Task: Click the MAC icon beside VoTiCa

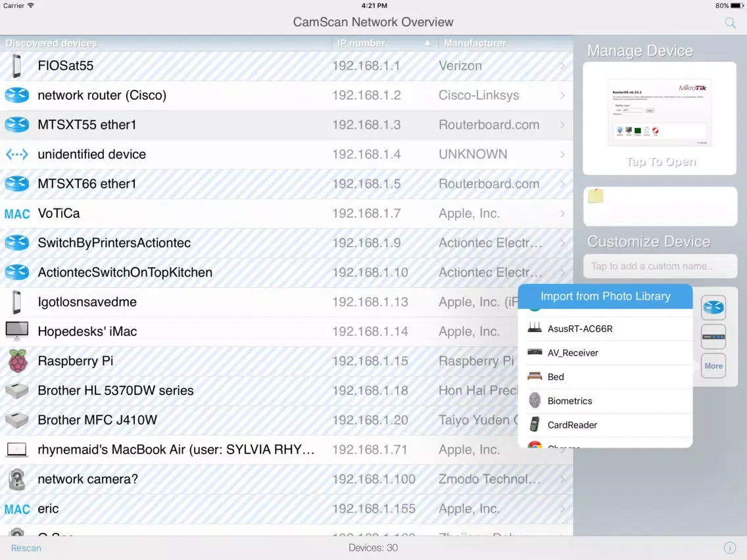Action: [x=17, y=214]
